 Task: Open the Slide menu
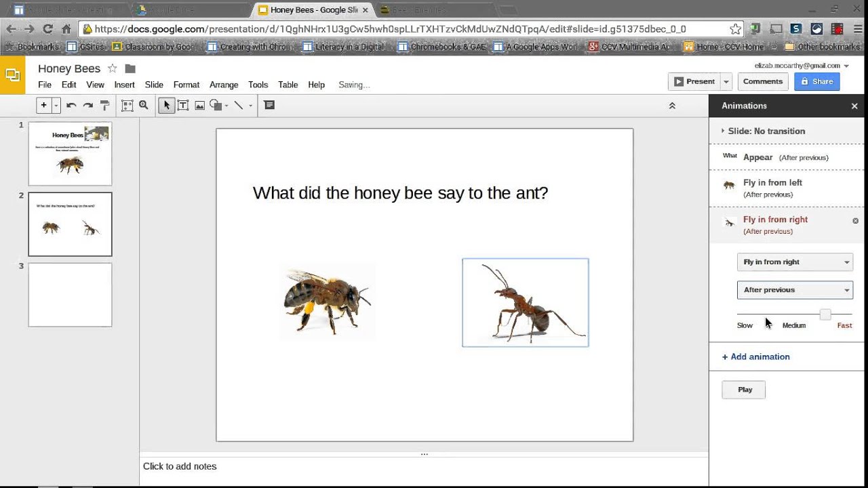154,85
